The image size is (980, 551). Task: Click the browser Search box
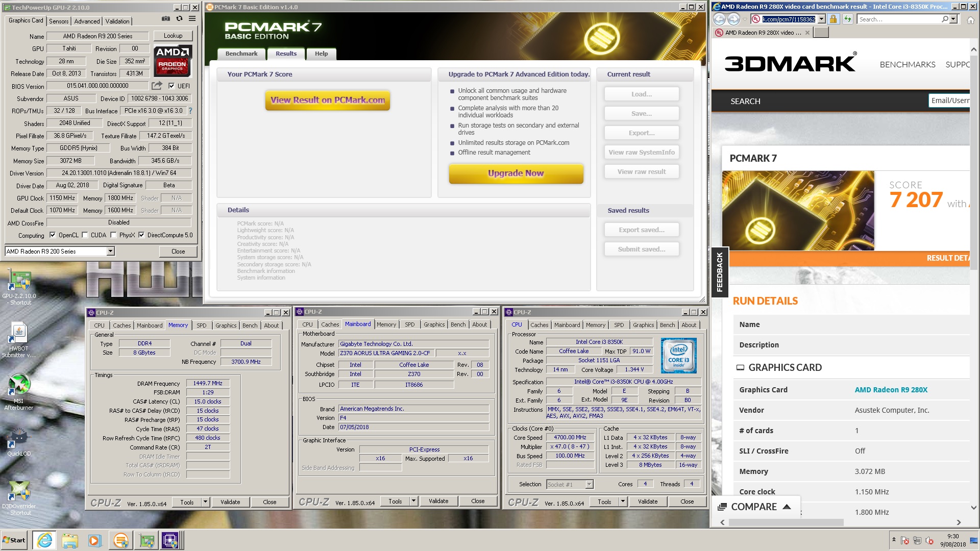[x=899, y=19]
